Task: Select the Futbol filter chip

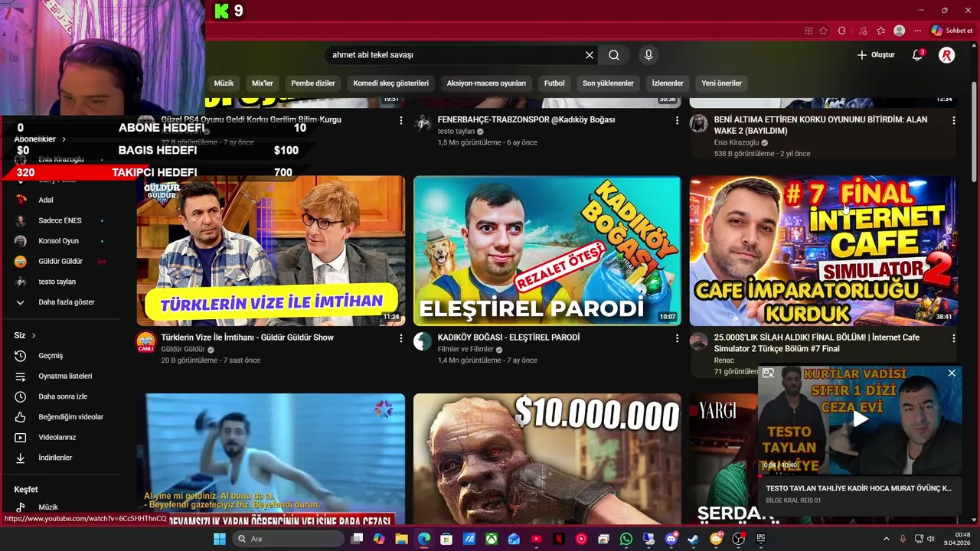Action: [554, 83]
